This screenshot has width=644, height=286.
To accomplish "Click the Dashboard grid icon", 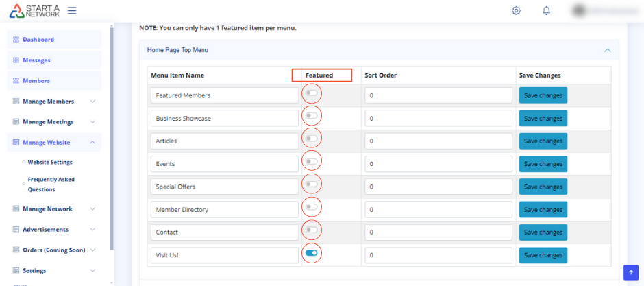I will click(x=16, y=40).
